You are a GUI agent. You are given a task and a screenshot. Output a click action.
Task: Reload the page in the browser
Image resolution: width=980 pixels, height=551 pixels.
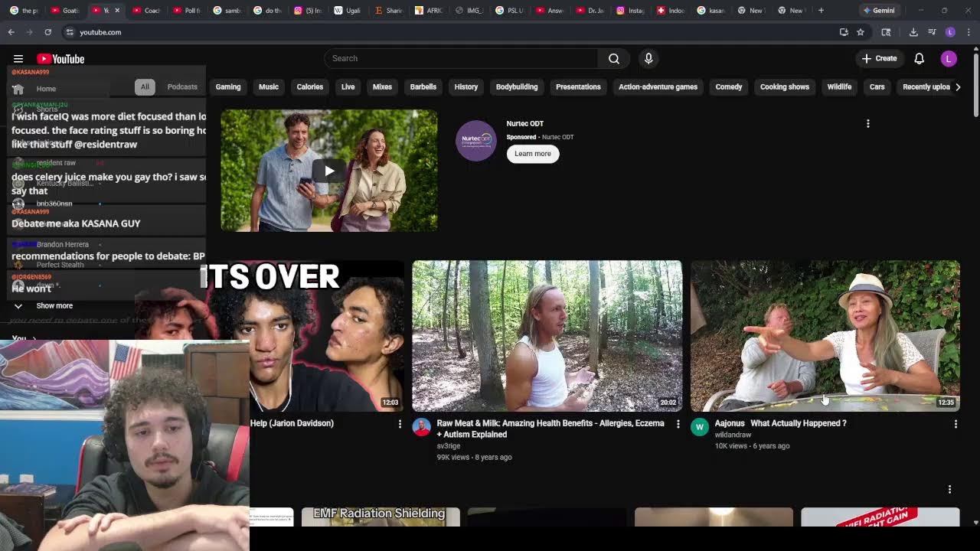(x=47, y=32)
